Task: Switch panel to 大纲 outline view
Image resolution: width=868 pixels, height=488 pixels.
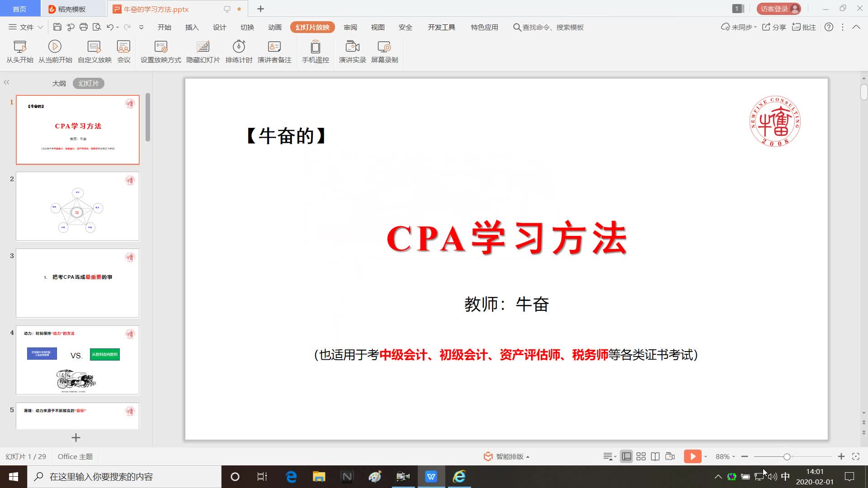Action: click(59, 83)
